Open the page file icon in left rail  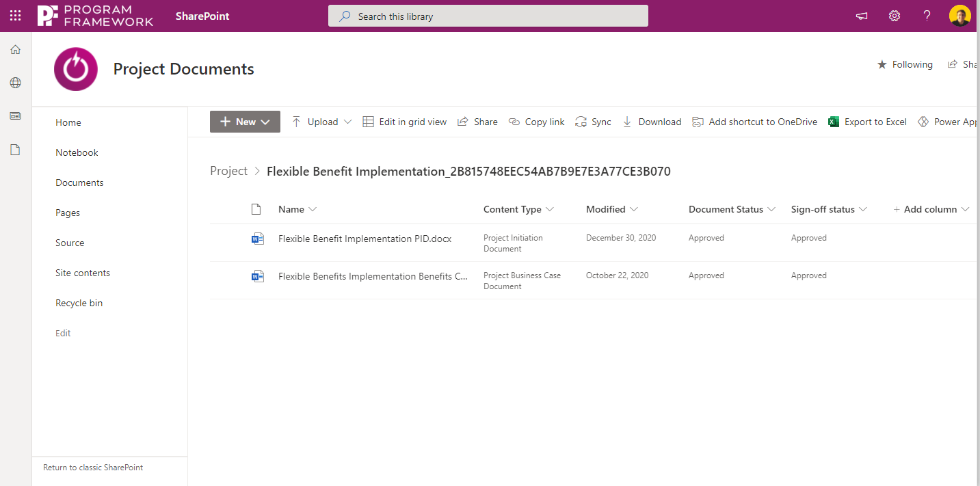coord(15,150)
